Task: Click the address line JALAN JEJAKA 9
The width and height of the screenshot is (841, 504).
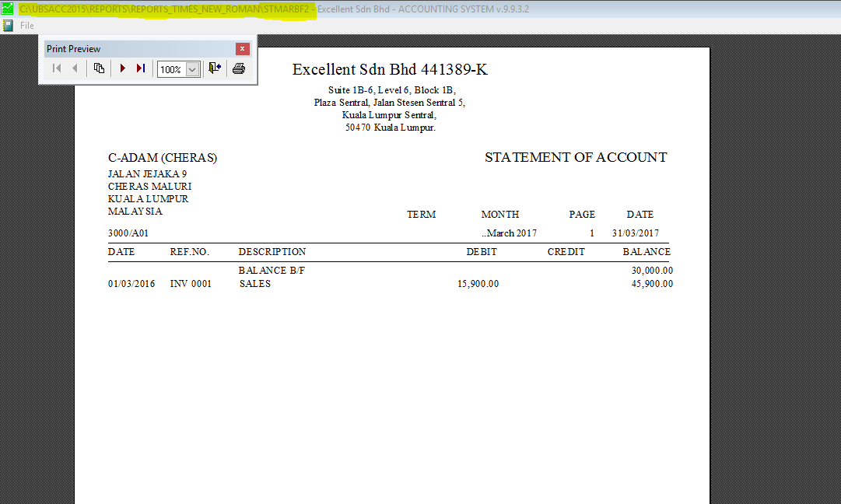Action: point(147,173)
